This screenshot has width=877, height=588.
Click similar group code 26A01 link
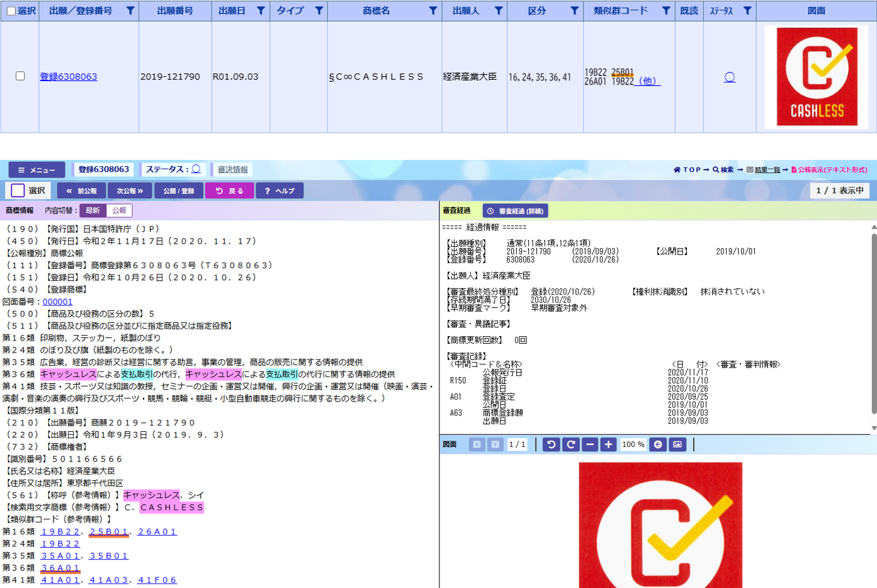pyautogui.click(x=157, y=531)
